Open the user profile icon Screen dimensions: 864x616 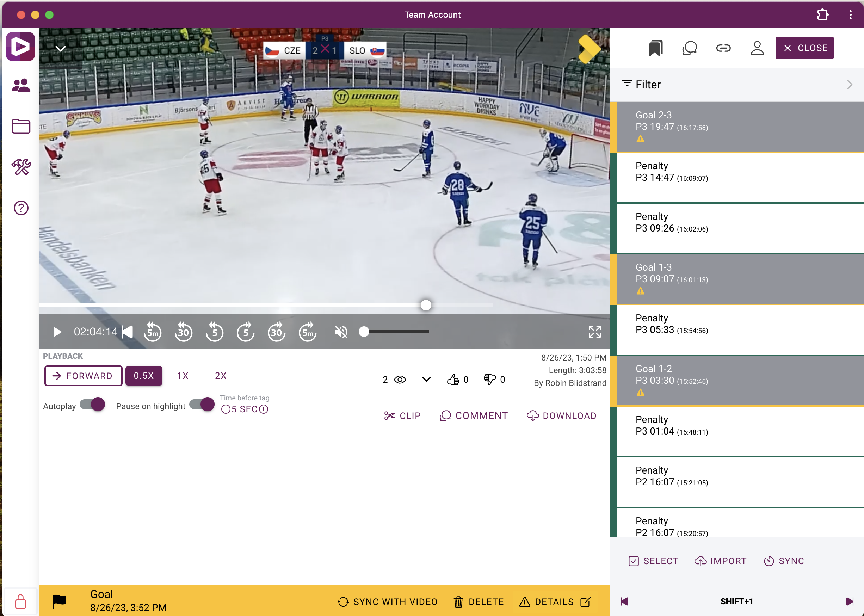(x=757, y=48)
